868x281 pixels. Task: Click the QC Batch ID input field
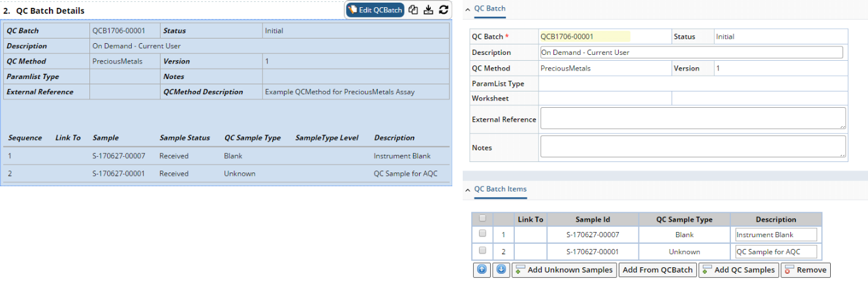tap(585, 37)
